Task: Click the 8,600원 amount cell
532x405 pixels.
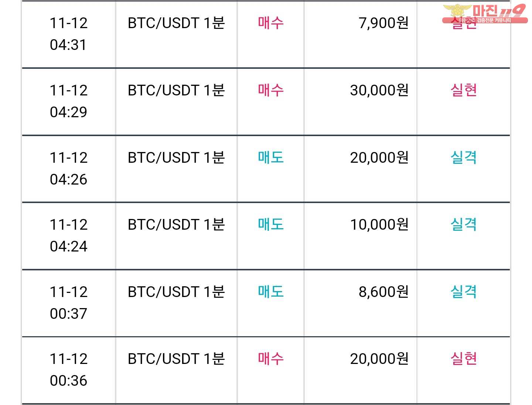Action: click(383, 292)
